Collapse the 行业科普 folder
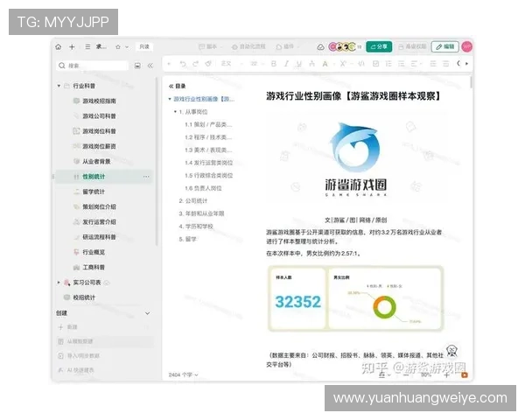This screenshot has height=420, width=525. coord(59,86)
